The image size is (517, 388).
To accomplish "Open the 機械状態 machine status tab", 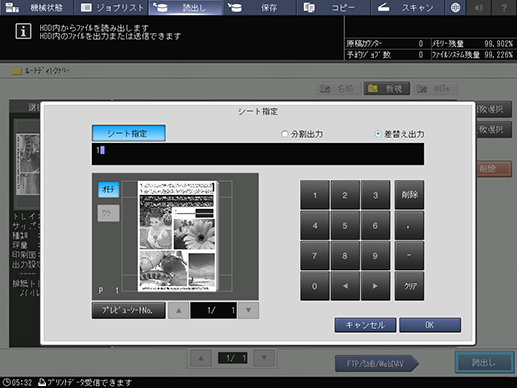I will coord(36,7).
